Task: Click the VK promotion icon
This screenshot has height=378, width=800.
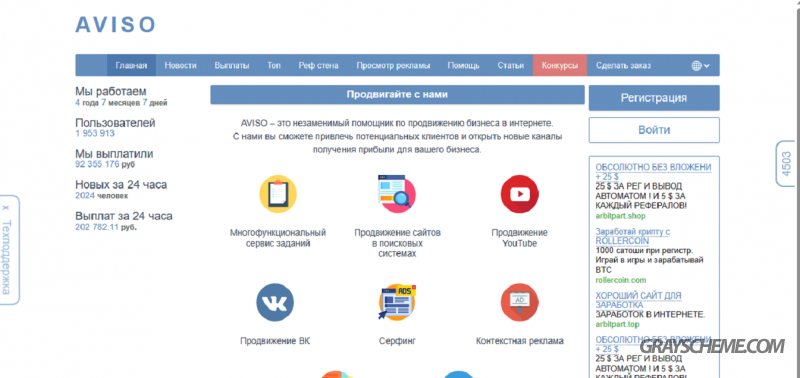Action: [275, 303]
